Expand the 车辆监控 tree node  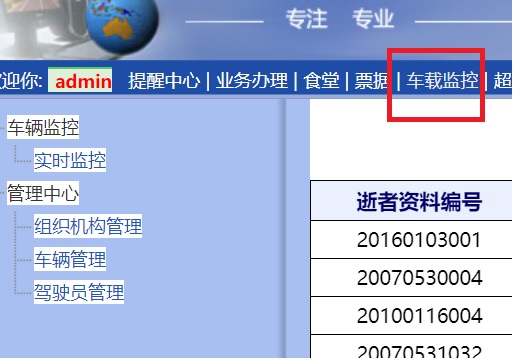(43, 127)
